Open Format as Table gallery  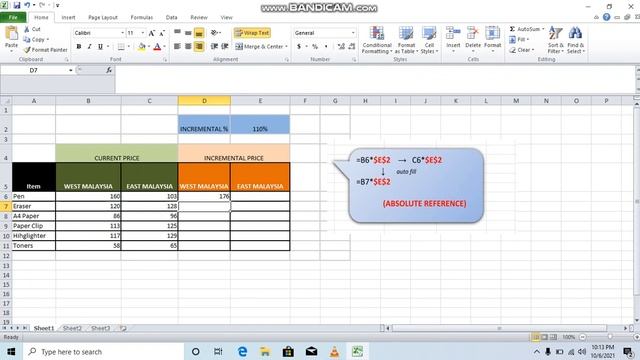pyautogui.click(x=406, y=40)
